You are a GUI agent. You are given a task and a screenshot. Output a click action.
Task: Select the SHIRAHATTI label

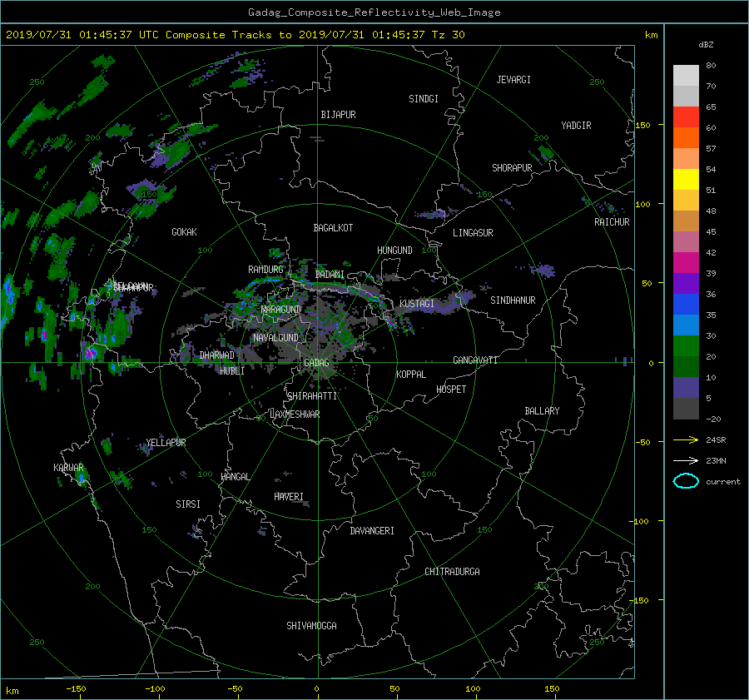[x=312, y=396]
